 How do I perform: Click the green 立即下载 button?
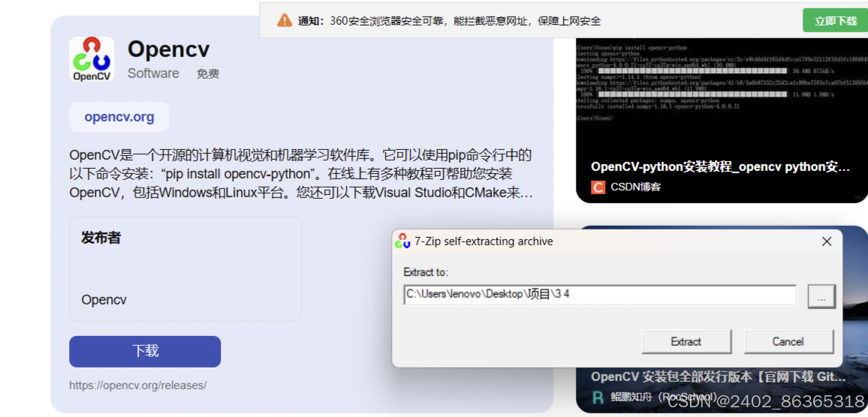tap(836, 21)
